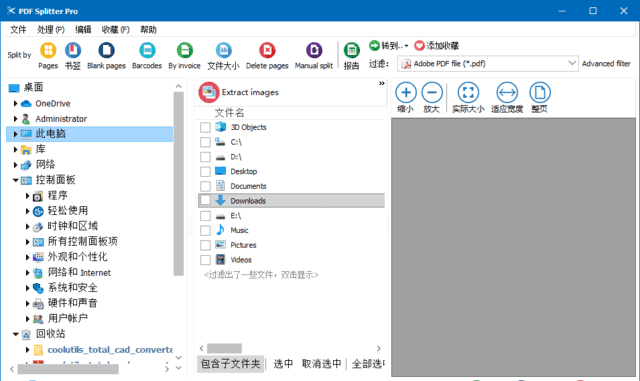Open the 帮助 menu
Viewport: 640px width, 381px height.
point(148,29)
